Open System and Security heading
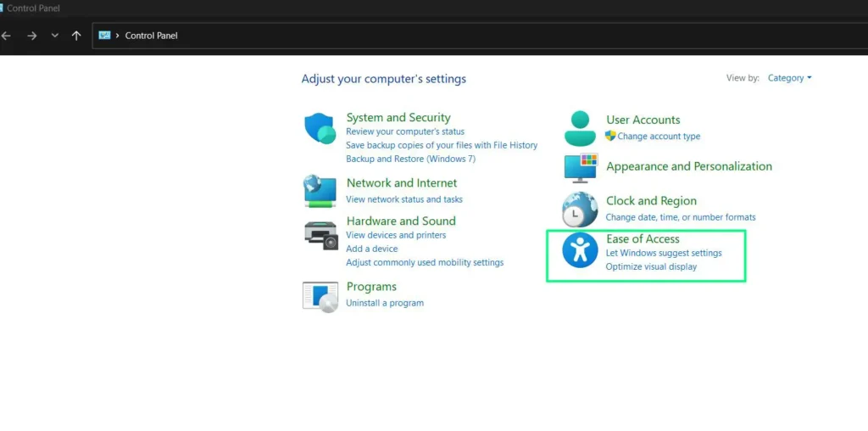The image size is (868, 431). point(398,117)
